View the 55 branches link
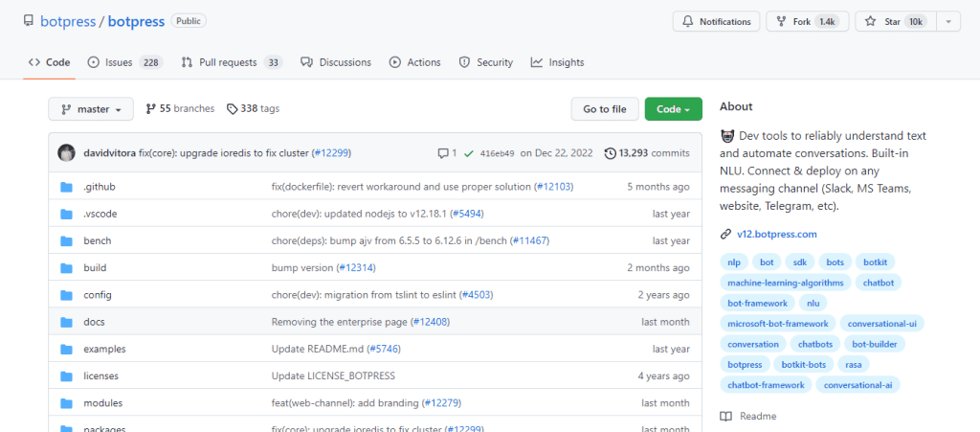Image resolution: width=980 pixels, height=432 pixels. [180, 109]
